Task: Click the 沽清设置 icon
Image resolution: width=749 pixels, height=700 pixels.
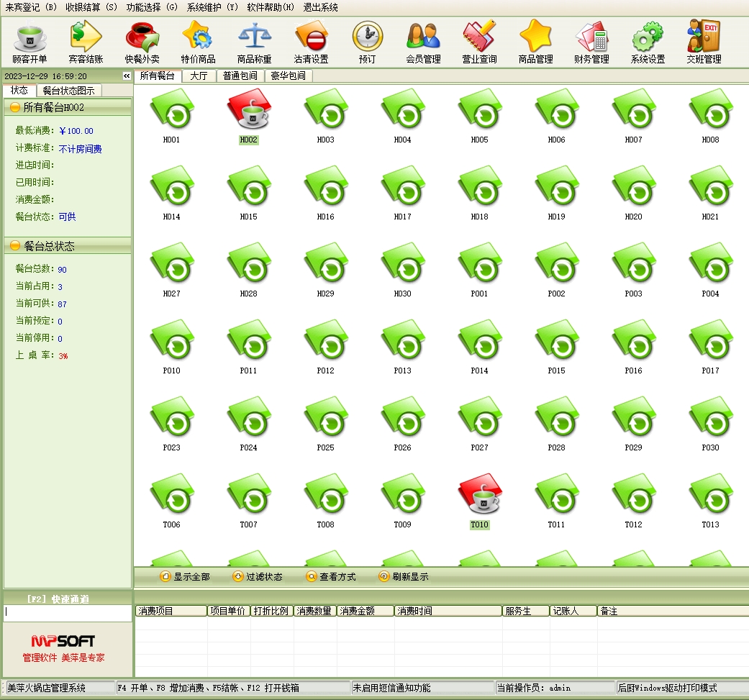Action: (x=312, y=42)
